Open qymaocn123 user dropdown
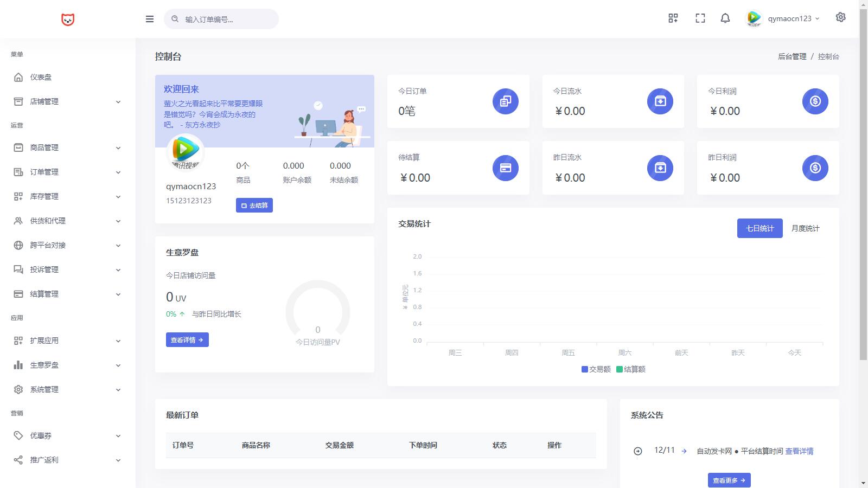This screenshot has height=488, width=868. pyautogui.click(x=783, y=18)
